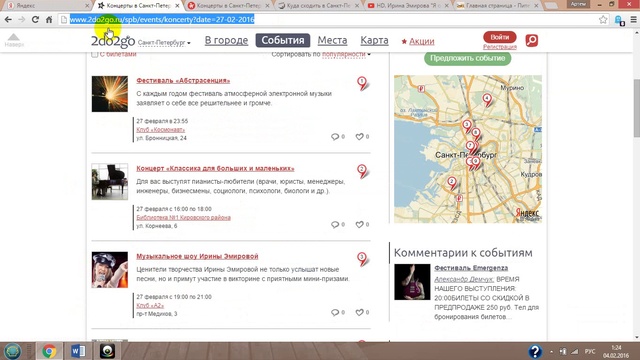Switch to the Яндекс browser tab
Viewport: 640px width, 360px height.
[x=46, y=6]
